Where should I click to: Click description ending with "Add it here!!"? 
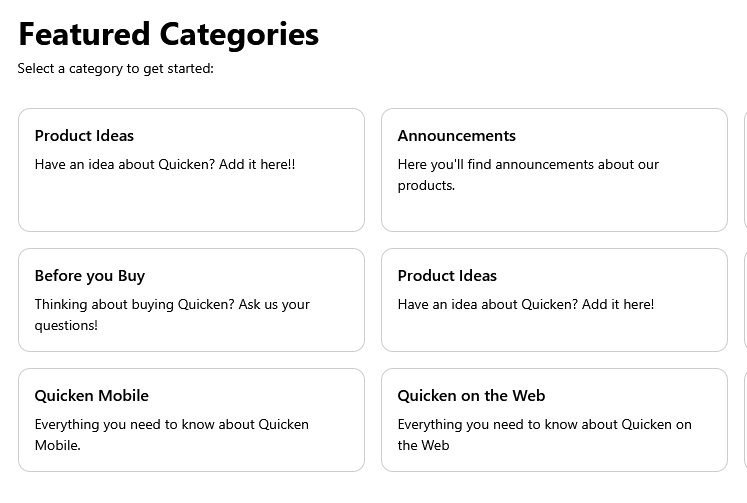[165, 164]
